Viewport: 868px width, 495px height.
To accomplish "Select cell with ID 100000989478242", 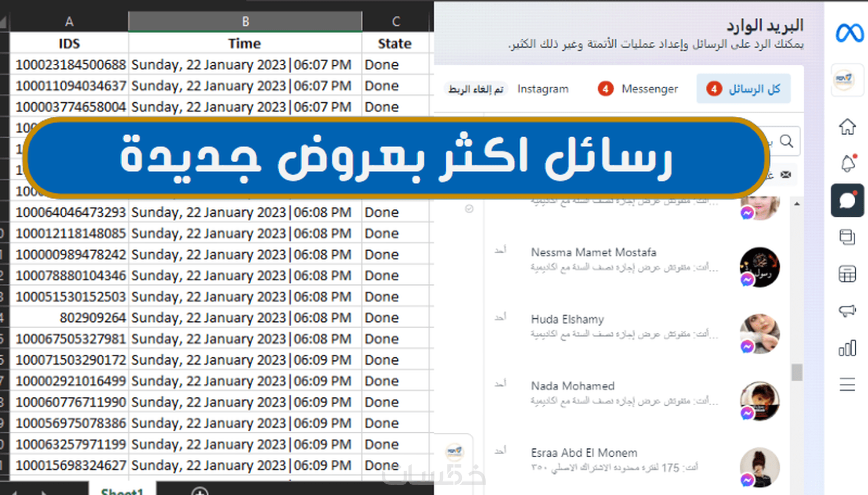I will (x=69, y=254).
